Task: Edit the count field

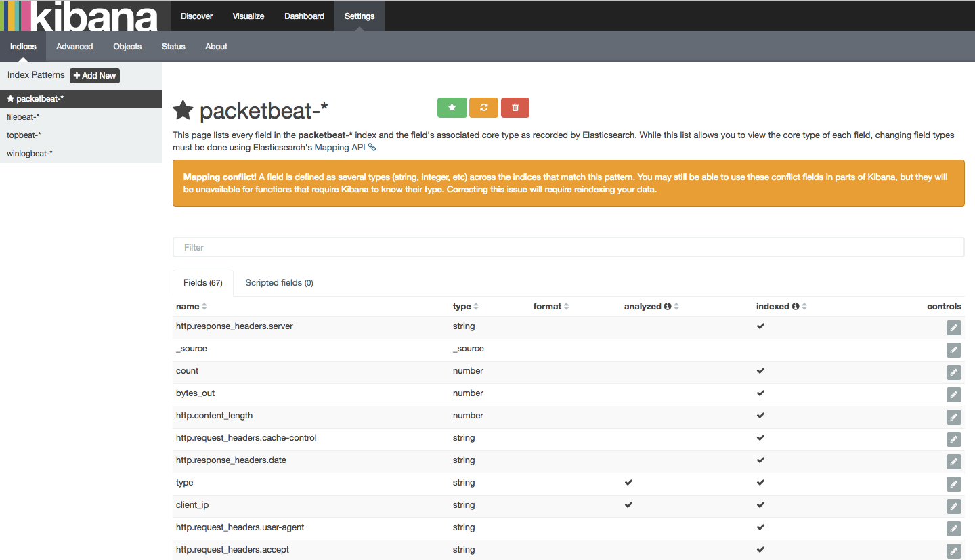Action: tap(953, 372)
